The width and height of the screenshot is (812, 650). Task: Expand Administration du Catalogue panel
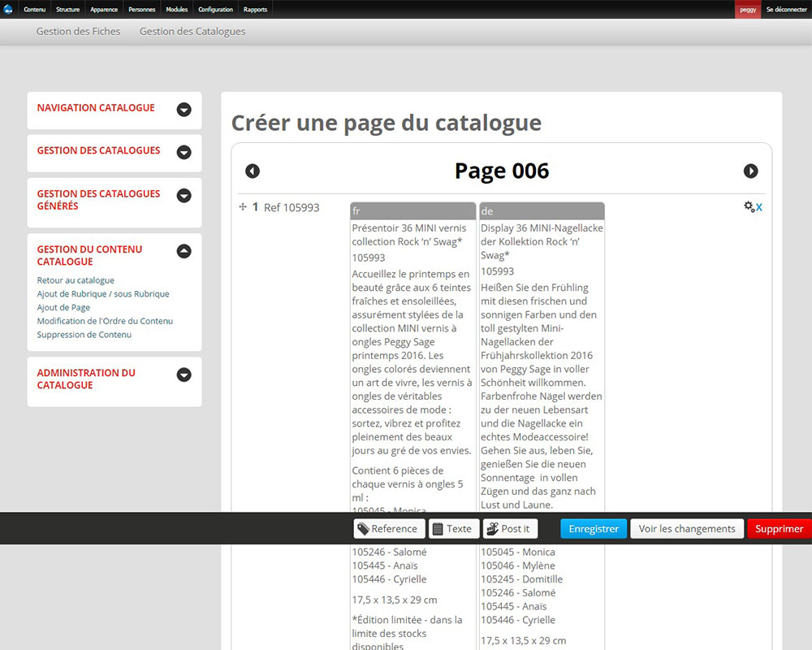[x=184, y=375]
